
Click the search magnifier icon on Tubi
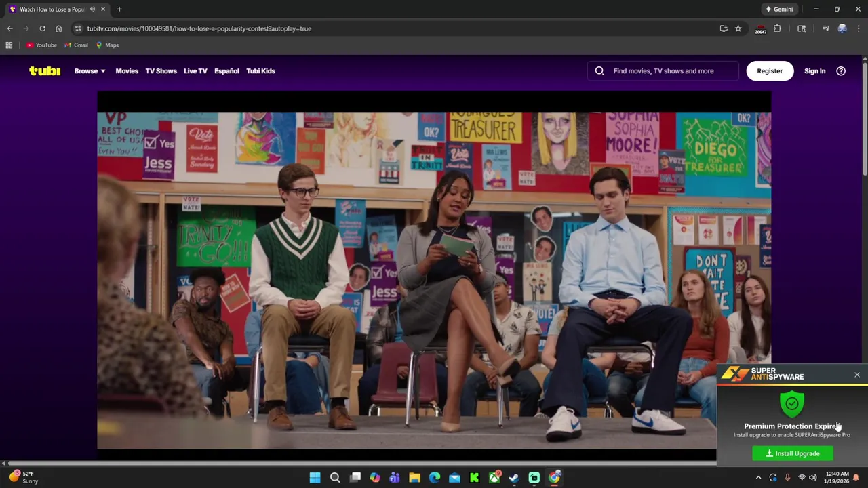pos(599,70)
